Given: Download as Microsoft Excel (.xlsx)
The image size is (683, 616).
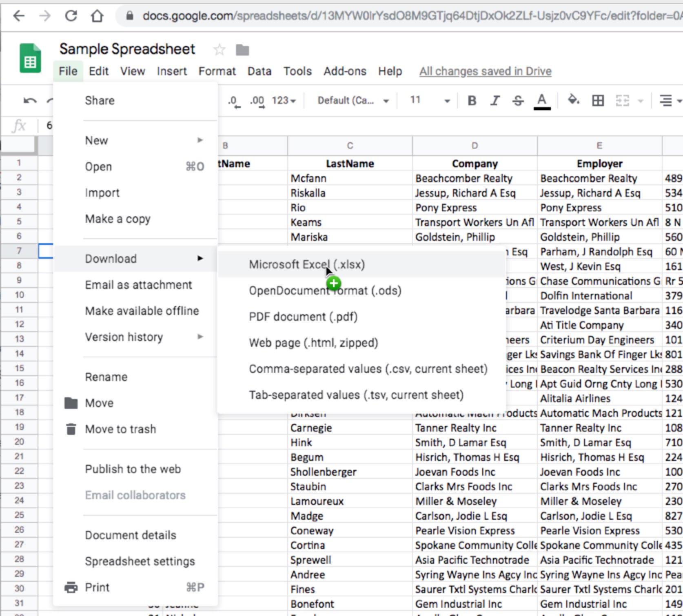Looking at the screenshot, I should tap(361, 264).
